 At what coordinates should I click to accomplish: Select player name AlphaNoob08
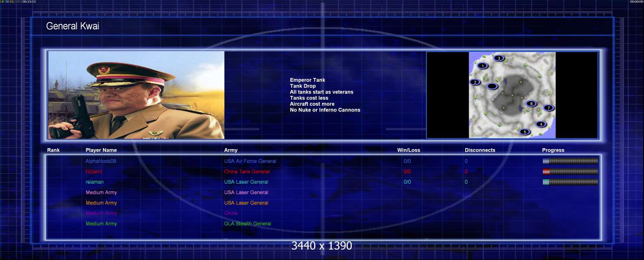coord(101,161)
